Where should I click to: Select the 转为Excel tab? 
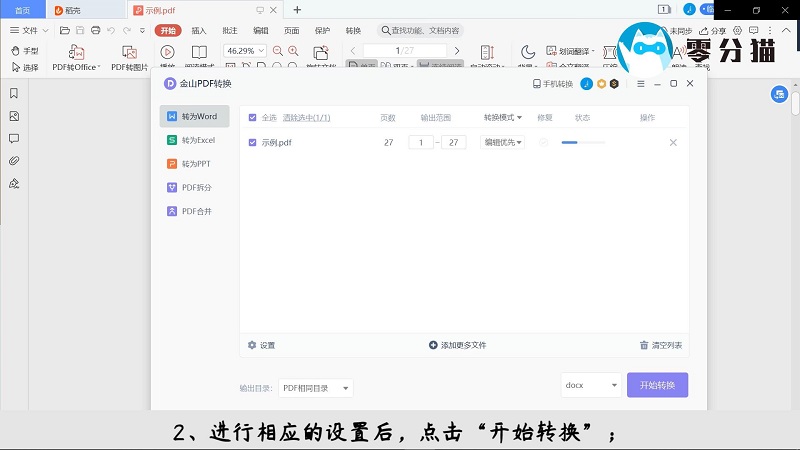(194, 140)
